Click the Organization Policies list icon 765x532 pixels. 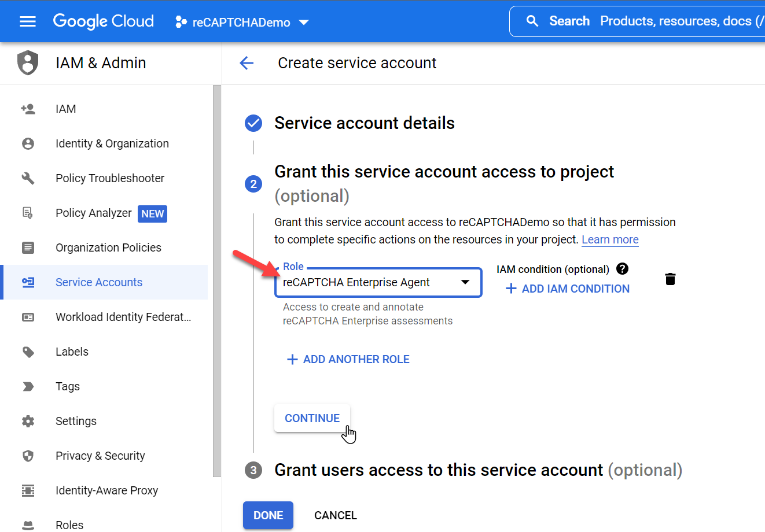pyautogui.click(x=28, y=247)
